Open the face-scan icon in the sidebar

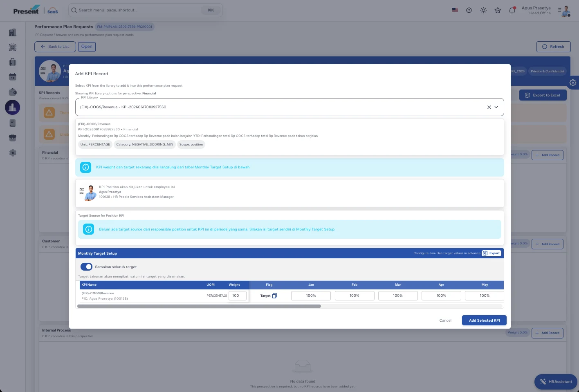pyautogui.click(x=13, y=47)
